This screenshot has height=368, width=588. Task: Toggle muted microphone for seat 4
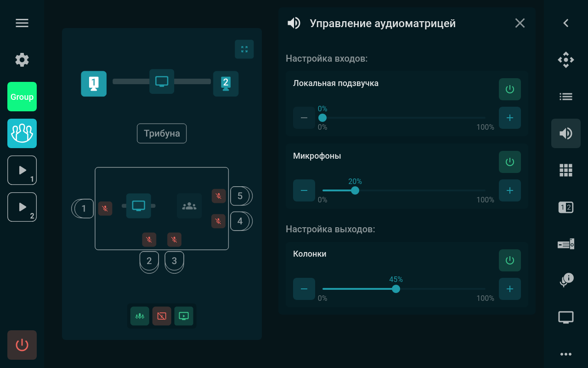click(x=219, y=221)
